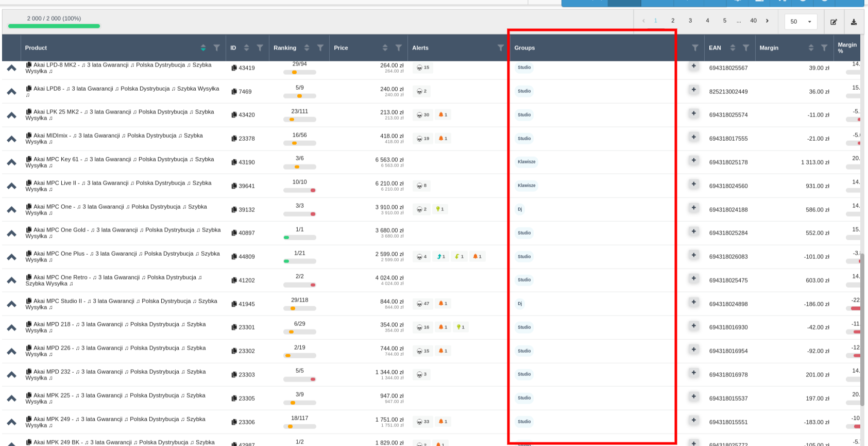This screenshot has height=446, width=868.
Task: Open the page size dropdown showing 50
Action: point(801,22)
